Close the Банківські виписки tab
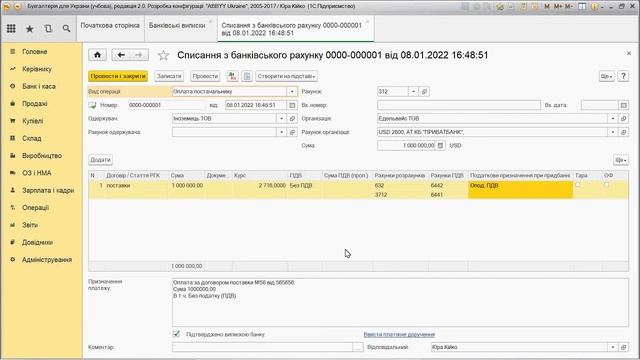 (x=211, y=21)
